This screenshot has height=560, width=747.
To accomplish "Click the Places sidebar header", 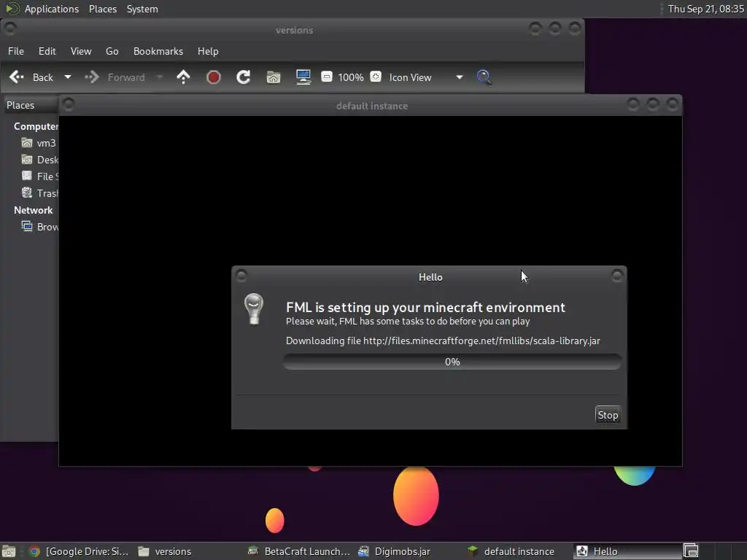I will (31, 105).
